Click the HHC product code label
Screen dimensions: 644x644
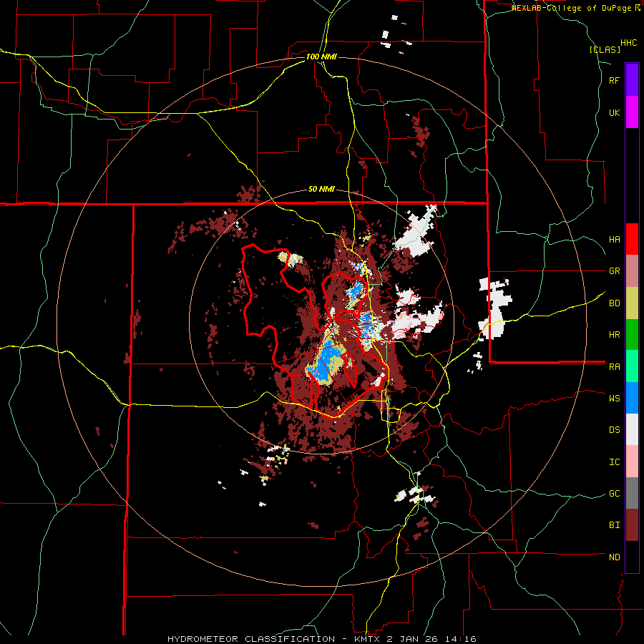(x=629, y=43)
